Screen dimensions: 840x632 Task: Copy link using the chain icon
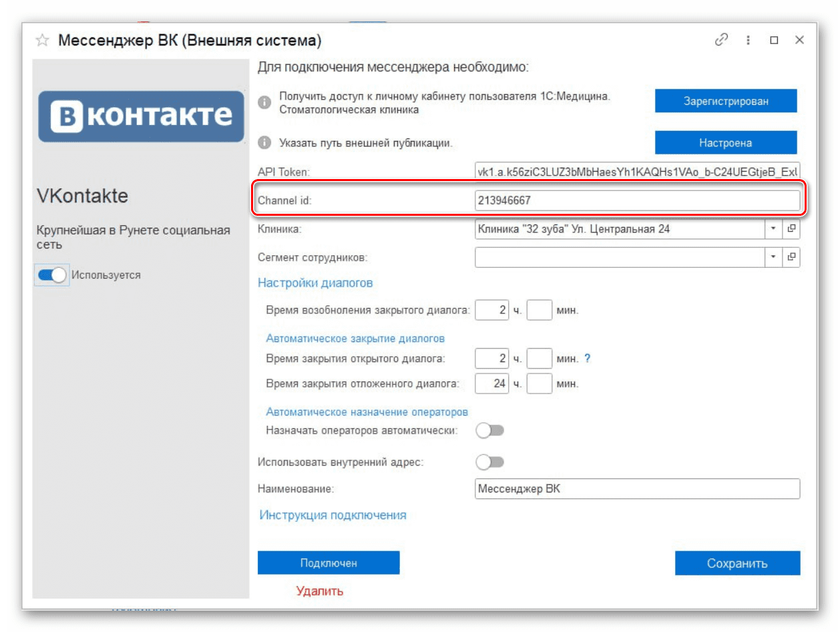point(721,40)
